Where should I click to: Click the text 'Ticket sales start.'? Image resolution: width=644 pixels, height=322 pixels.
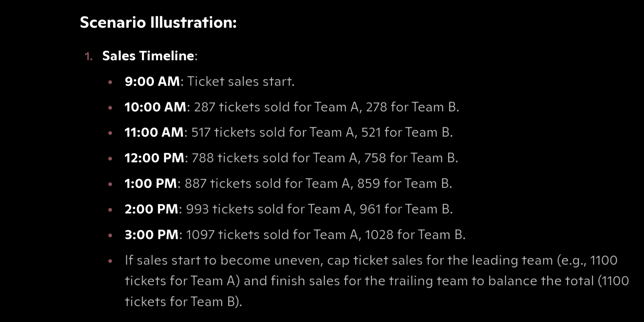click(x=241, y=82)
